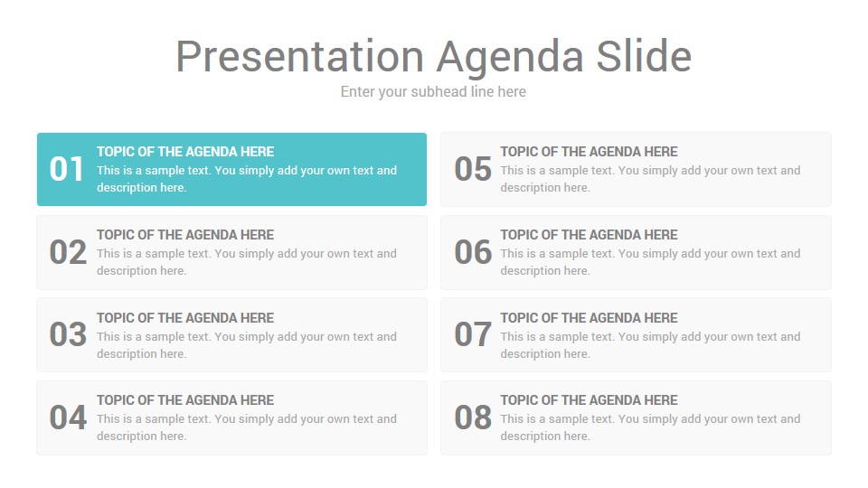Click the subhead line placeholder text
868x488 pixels.
[x=433, y=92]
